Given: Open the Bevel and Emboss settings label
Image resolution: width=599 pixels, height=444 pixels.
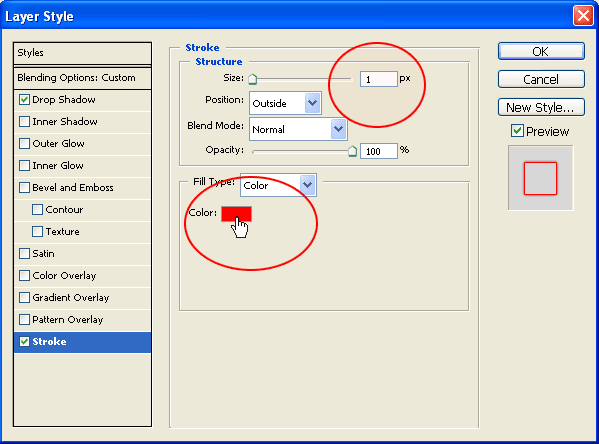Looking at the screenshot, I should (x=73, y=188).
